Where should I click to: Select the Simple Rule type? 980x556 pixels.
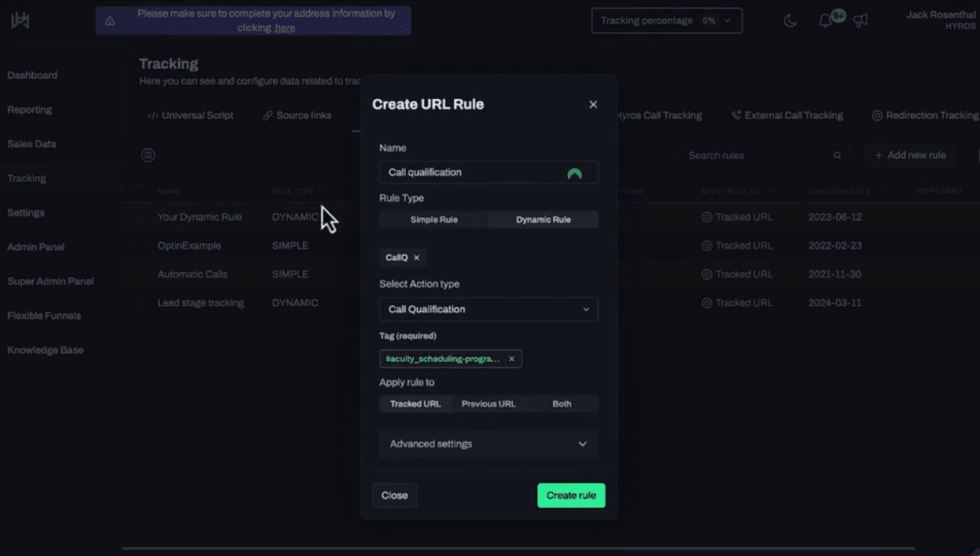pos(433,219)
